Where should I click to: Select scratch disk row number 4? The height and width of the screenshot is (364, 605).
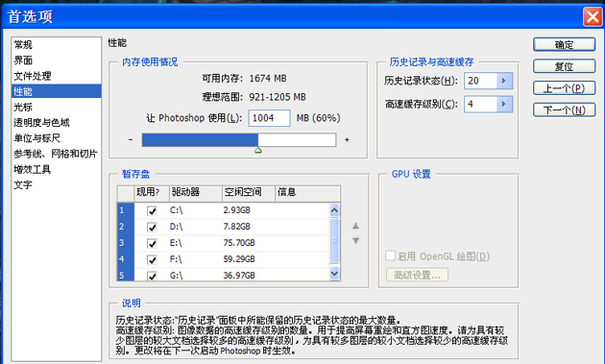pos(126,259)
